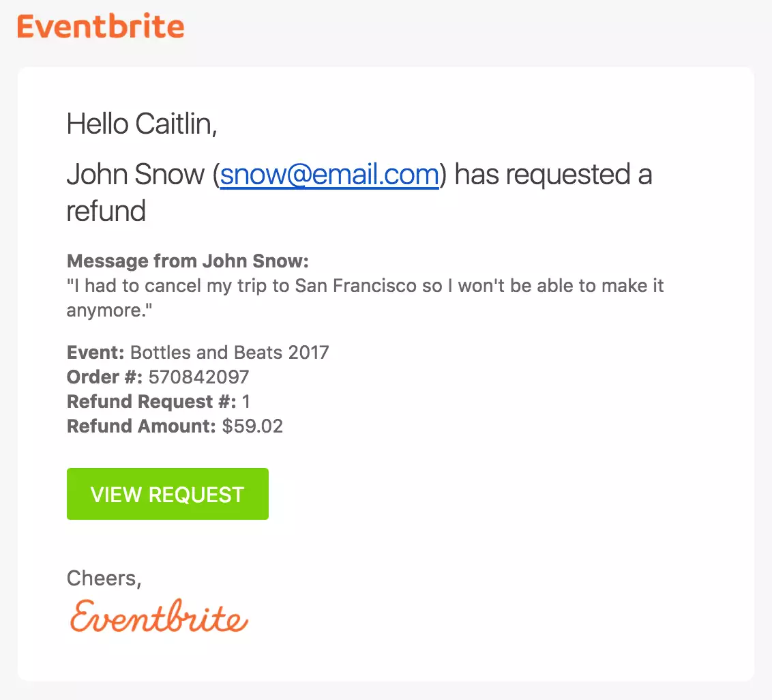Click "has requested a" heading text

pyautogui.click(x=553, y=175)
